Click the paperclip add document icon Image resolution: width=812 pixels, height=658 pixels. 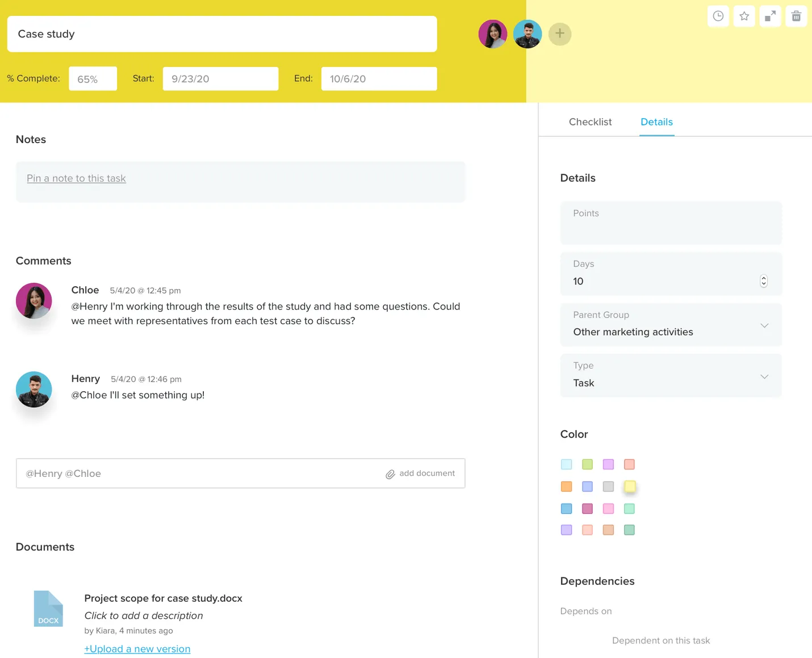click(x=390, y=474)
